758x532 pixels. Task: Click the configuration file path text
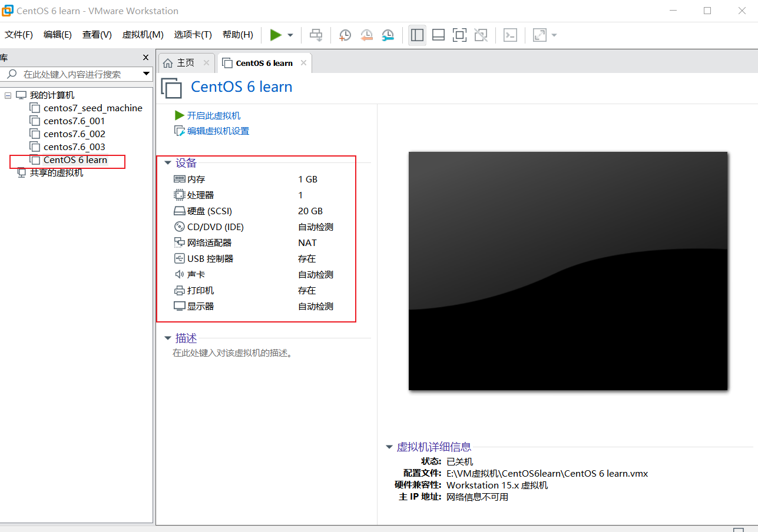[547, 474]
